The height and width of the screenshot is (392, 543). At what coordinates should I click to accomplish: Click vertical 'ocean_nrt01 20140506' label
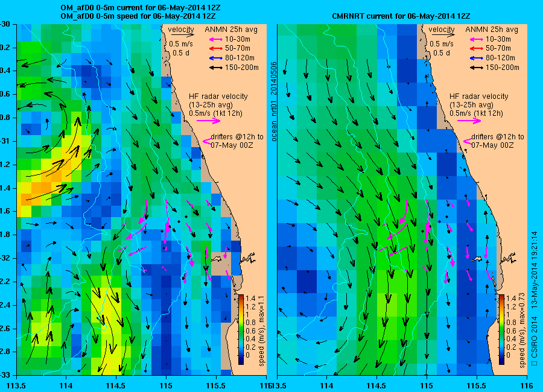point(273,101)
